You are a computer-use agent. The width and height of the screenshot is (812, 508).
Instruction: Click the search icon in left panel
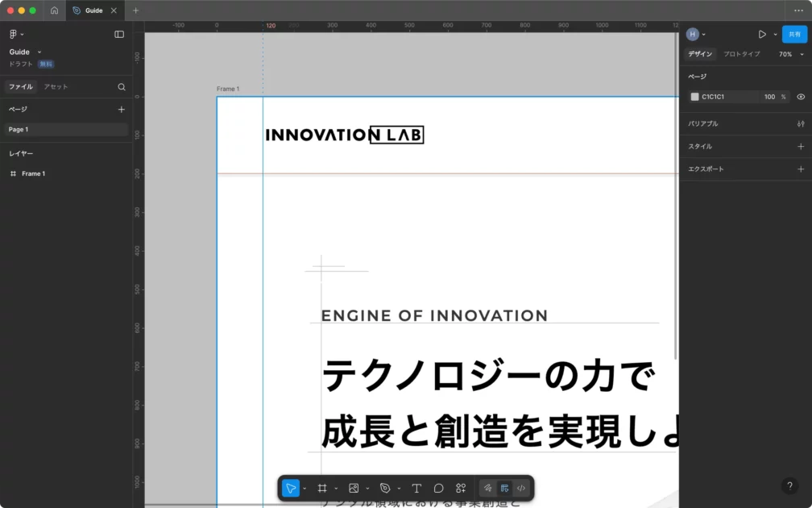tap(122, 87)
